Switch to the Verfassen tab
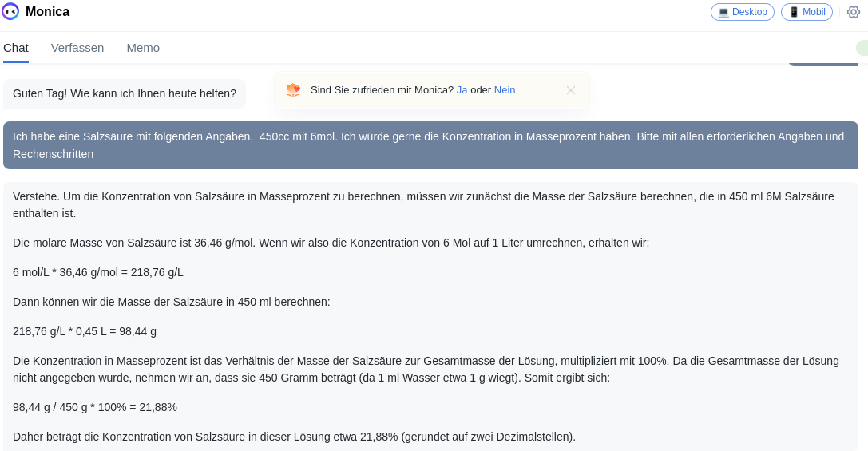The image size is (868, 451). click(77, 48)
